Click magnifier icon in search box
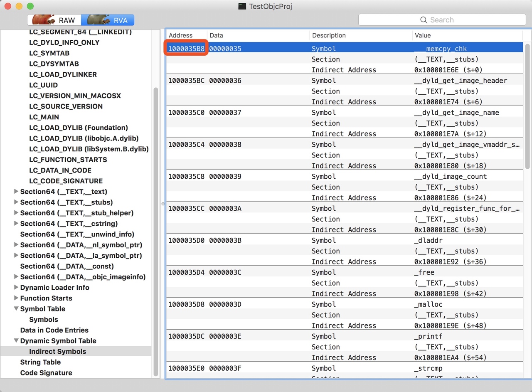Image resolution: width=532 pixels, height=392 pixels. (x=424, y=20)
